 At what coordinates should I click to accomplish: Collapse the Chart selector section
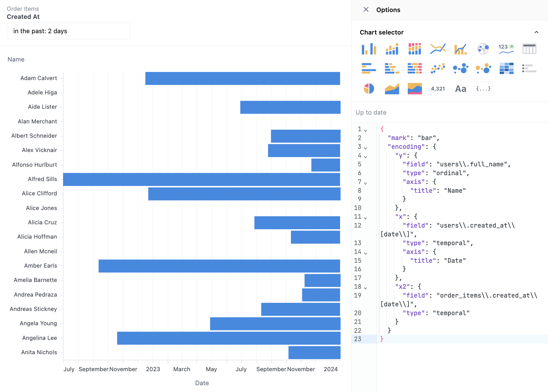click(x=536, y=32)
